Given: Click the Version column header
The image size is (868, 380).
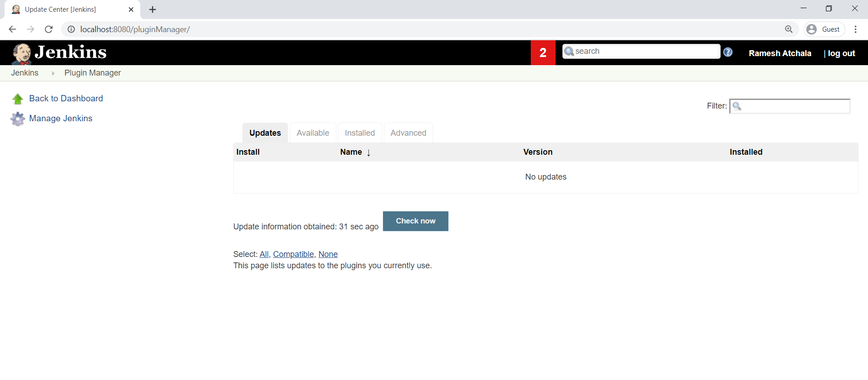Looking at the screenshot, I should 538,152.
